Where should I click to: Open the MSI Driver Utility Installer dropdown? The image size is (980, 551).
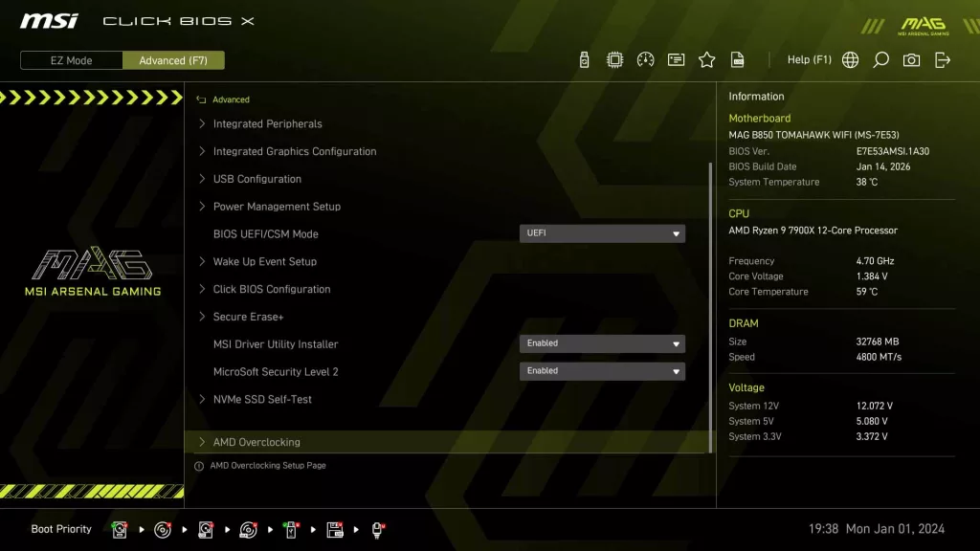click(602, 343)
